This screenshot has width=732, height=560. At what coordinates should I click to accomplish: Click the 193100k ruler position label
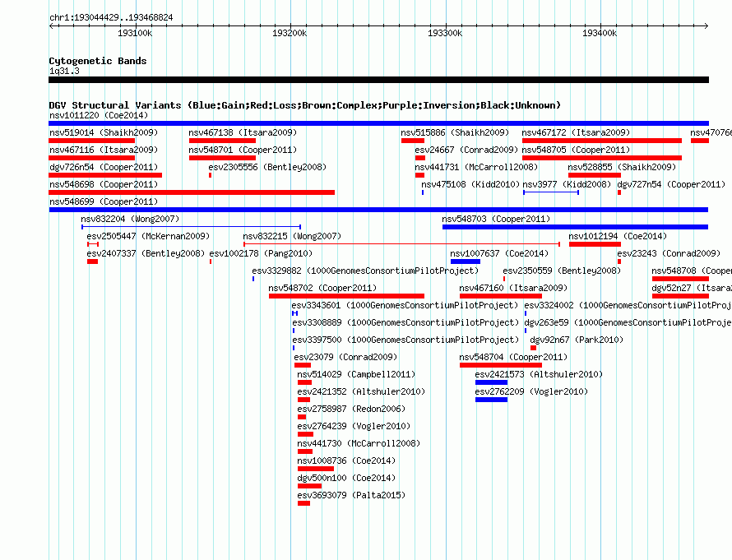click(x=135, y=33)
